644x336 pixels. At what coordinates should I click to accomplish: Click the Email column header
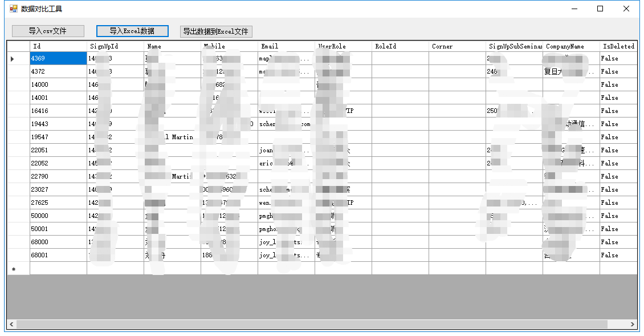[x=286, y=46]
